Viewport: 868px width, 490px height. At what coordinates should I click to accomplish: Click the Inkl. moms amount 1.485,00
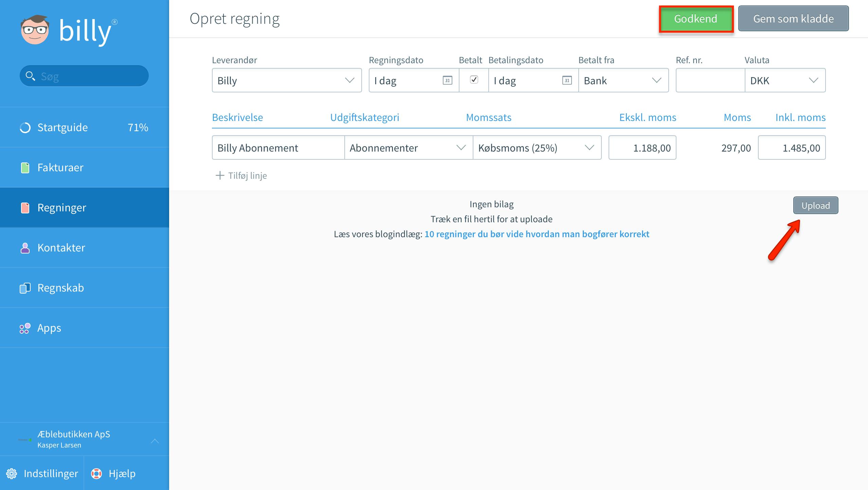tap(792, 147)
